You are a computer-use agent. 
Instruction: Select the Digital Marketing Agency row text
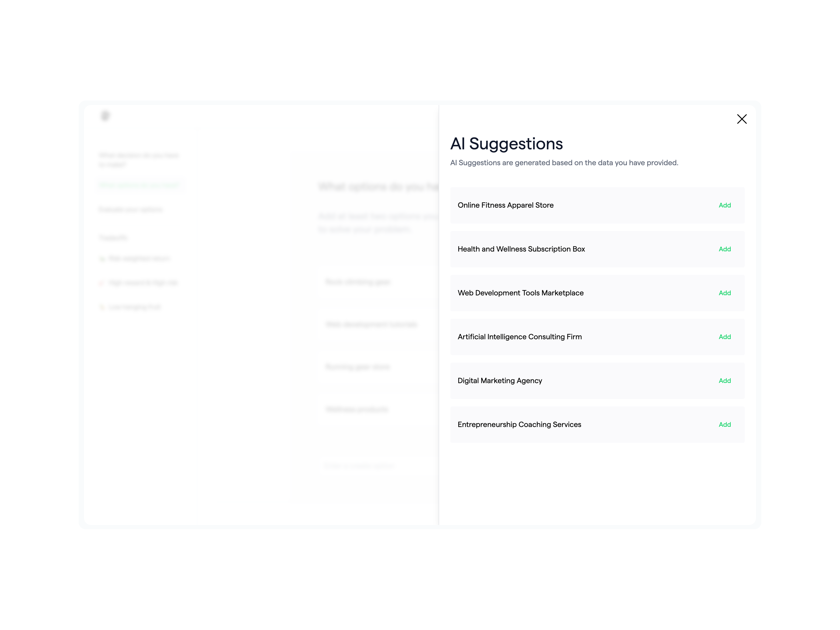point(499,381)
